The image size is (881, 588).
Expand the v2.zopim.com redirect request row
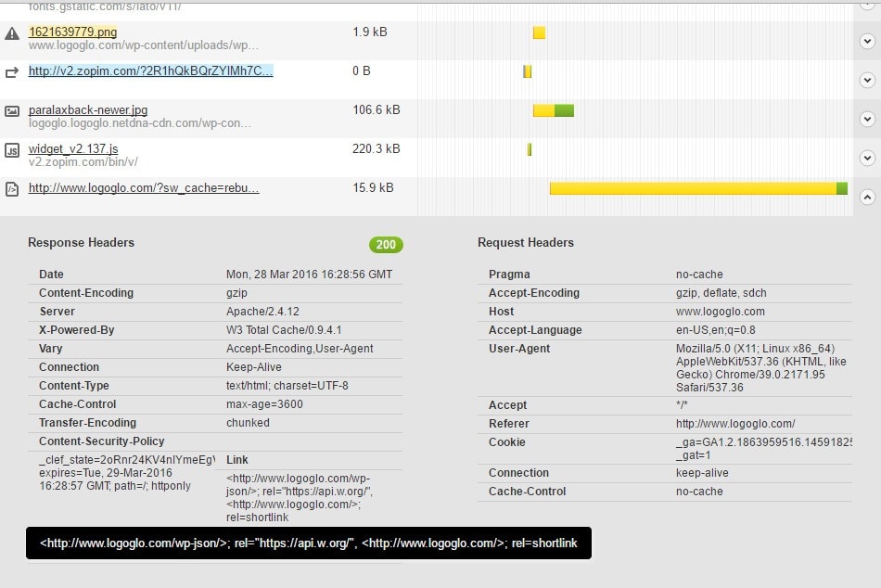click(867, 81)
